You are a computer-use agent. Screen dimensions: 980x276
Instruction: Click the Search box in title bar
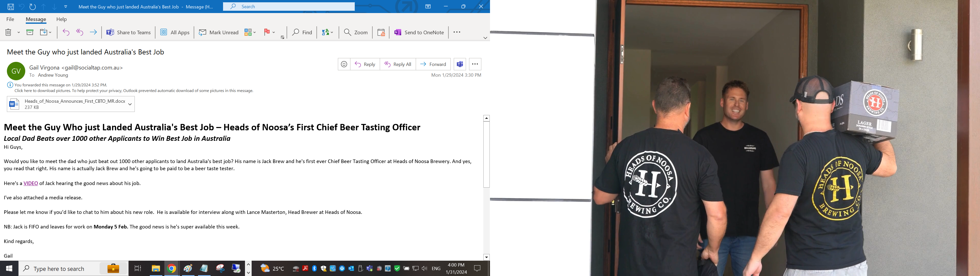click(x=289, y=6)
